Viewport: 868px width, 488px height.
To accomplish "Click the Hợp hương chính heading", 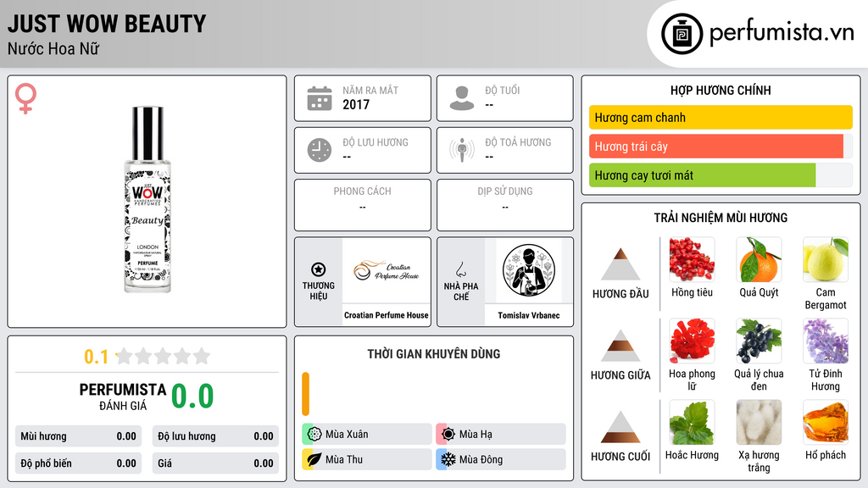I will [721, 90].
